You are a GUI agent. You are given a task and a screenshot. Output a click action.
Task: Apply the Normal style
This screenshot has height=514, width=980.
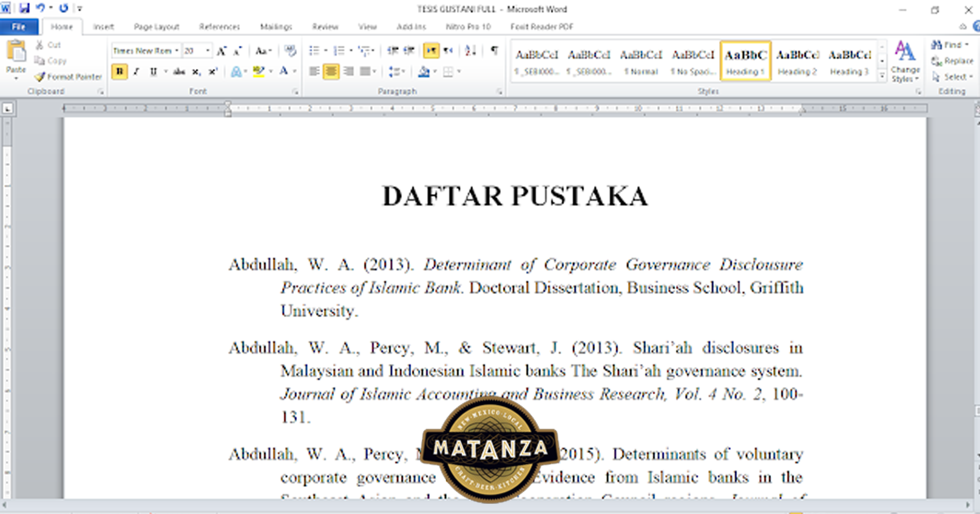click(641, 61)
